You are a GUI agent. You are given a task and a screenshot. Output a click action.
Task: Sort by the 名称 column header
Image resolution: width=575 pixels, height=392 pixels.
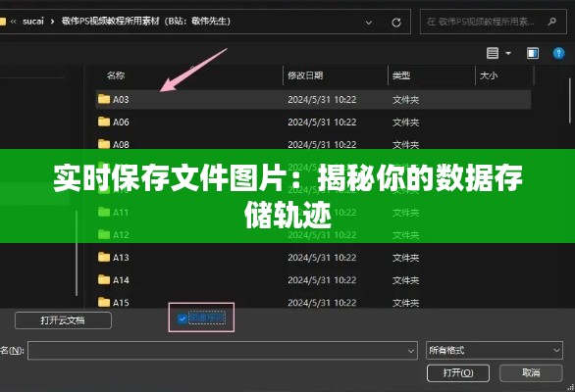tap(116, 75)
